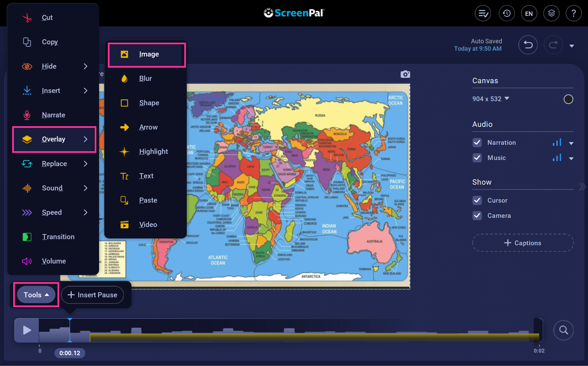Screen dimensions: 588x366
Task: Open the undo history dropdown arrow
Action: point(572,46)
